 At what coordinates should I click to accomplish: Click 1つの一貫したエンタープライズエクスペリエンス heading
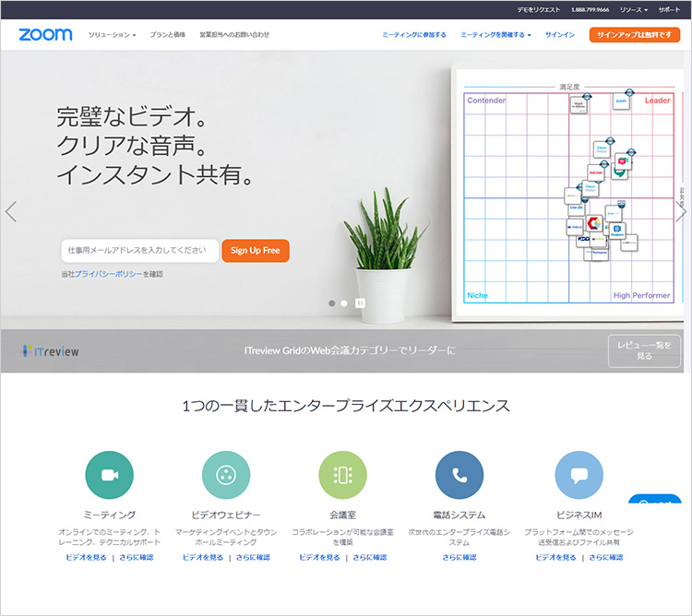pos(346,405)
